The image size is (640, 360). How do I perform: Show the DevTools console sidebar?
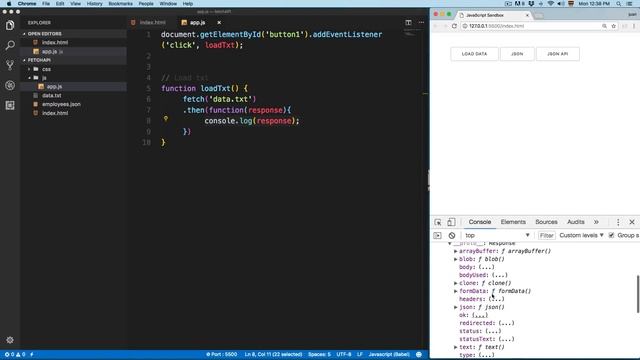click(437, 236)
